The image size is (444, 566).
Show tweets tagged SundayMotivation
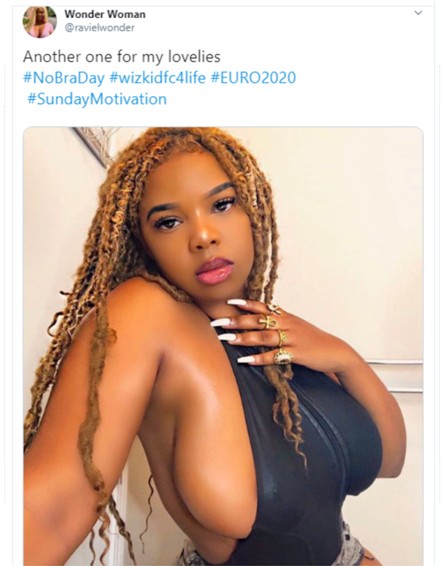coord(97,99)
